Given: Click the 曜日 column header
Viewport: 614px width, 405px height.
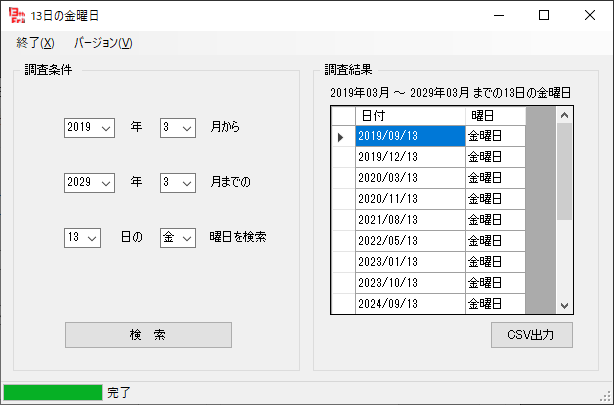Looking at the screenshot, I should coord(495,116).
